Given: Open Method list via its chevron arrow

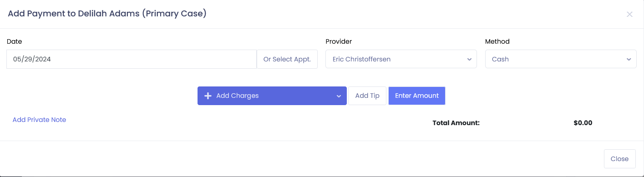Looking at the screenshot, I should (629, 60).
